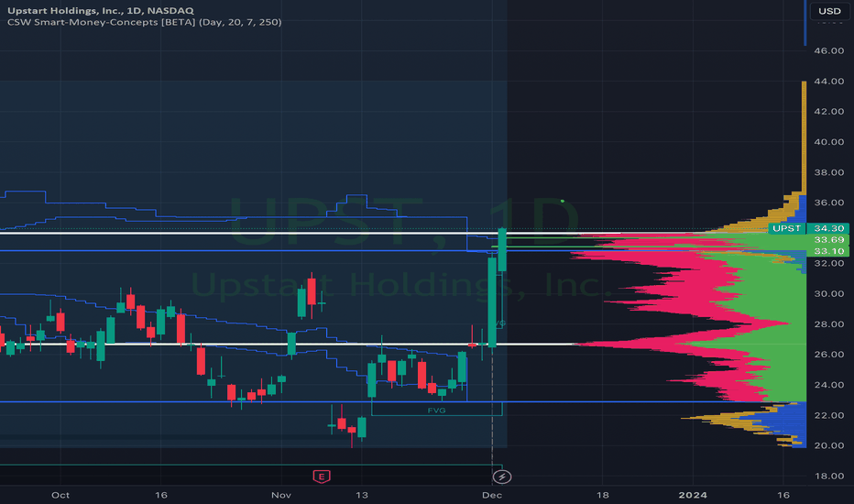The image size is (854, 504).
Task: Click the 36.00 price axis value
Action: 828,203
